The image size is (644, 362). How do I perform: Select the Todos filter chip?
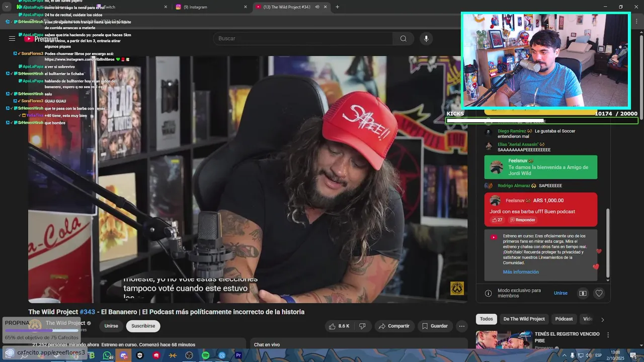pos(487,319)
